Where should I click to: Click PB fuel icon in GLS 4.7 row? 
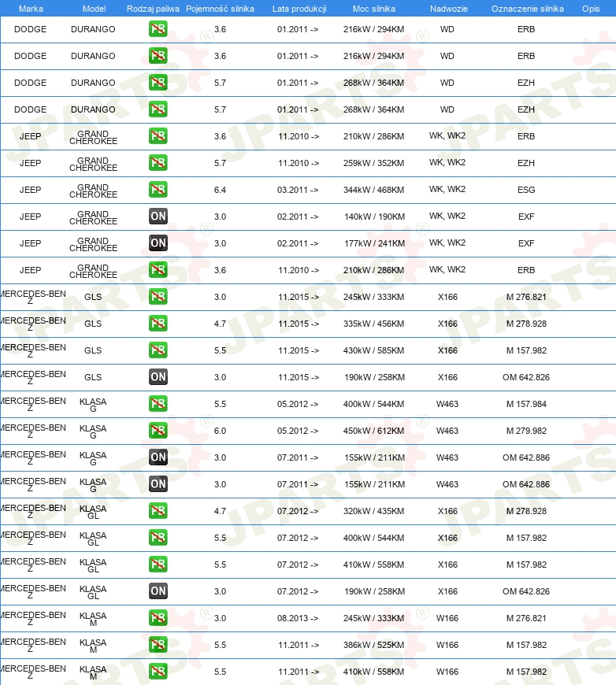point(158,324)
